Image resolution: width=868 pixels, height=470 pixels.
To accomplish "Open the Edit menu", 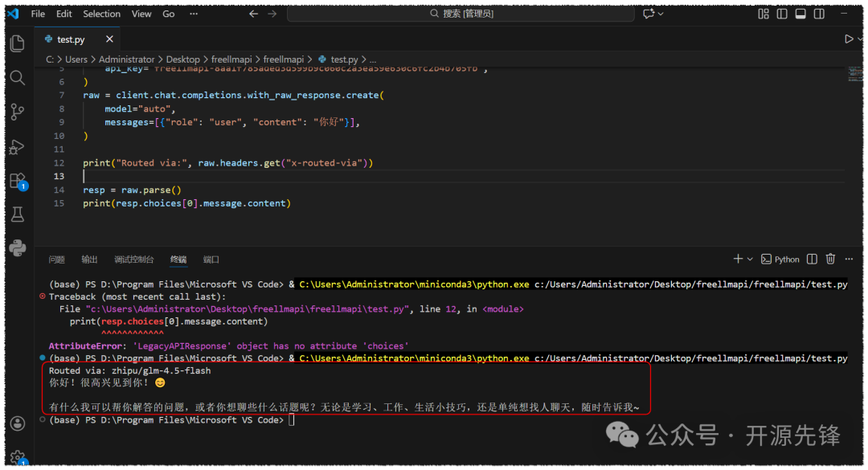I will click(64, 14).
